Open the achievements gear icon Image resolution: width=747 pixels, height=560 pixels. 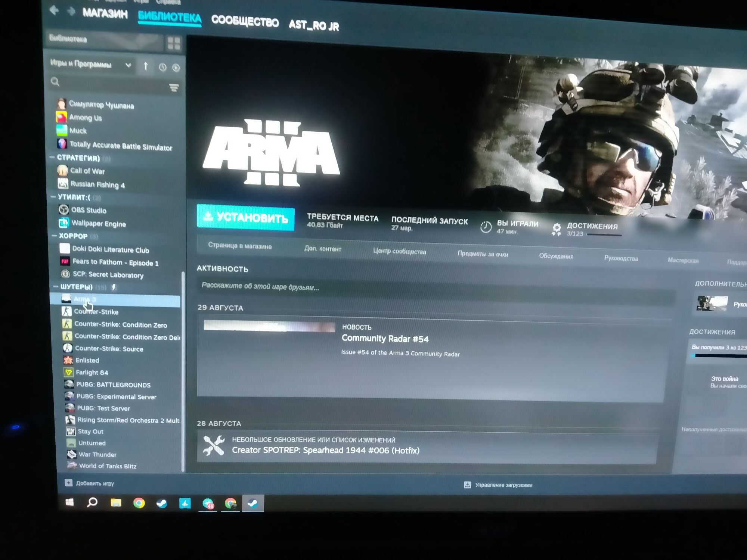point(557,229)
